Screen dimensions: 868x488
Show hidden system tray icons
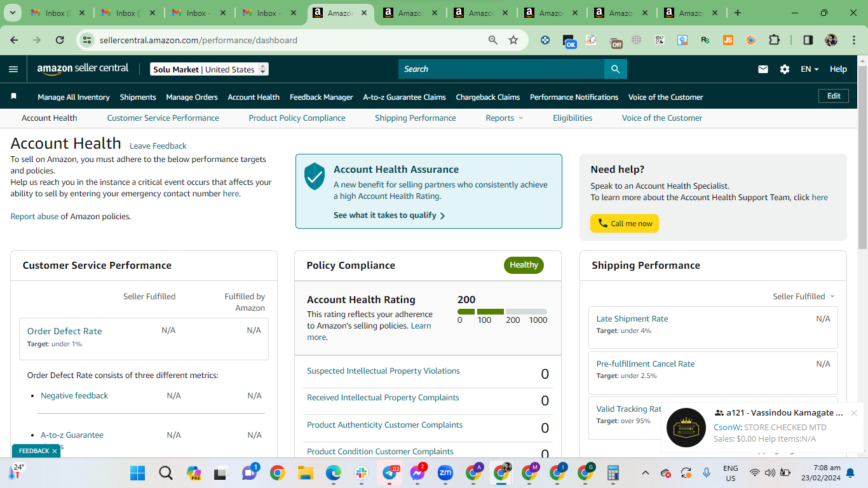[646, 473]
